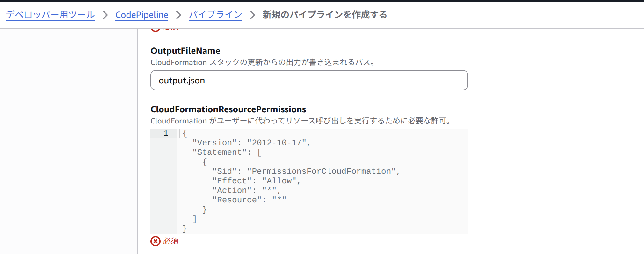Click the "Sid" PermissionsForCloudFormation line
This screenshot has height=254, width=644.
pos(306,171)
